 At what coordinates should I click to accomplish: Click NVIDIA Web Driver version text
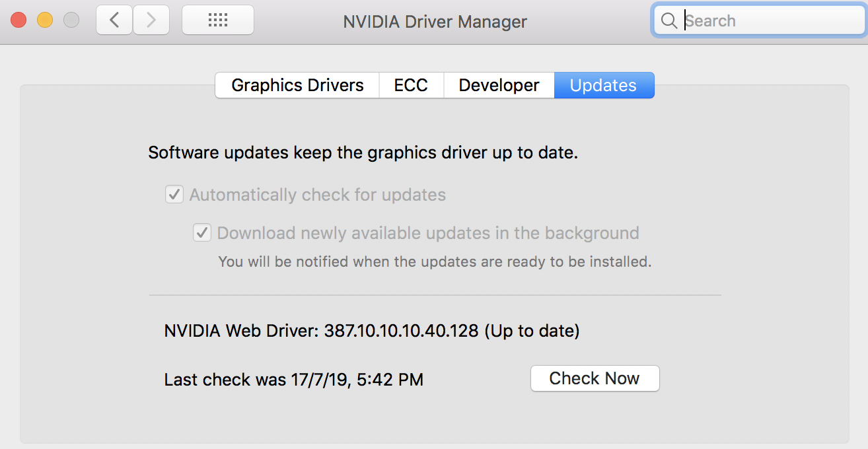[372, 330]
